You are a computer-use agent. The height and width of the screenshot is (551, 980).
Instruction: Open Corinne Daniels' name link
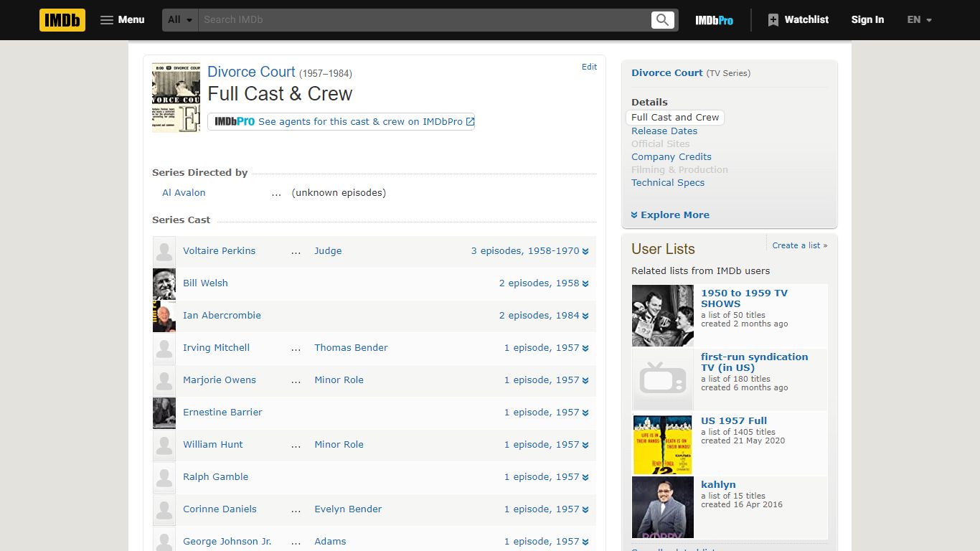point(220,509)
